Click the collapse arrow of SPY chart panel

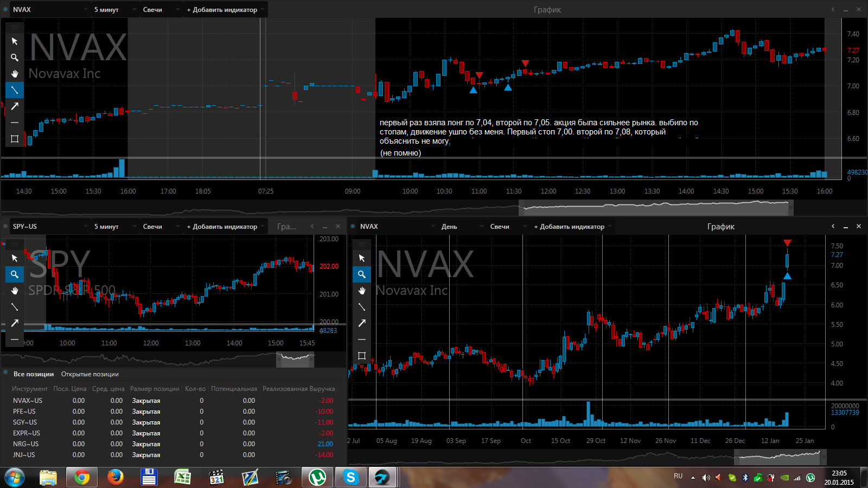(x=312, y=226)
